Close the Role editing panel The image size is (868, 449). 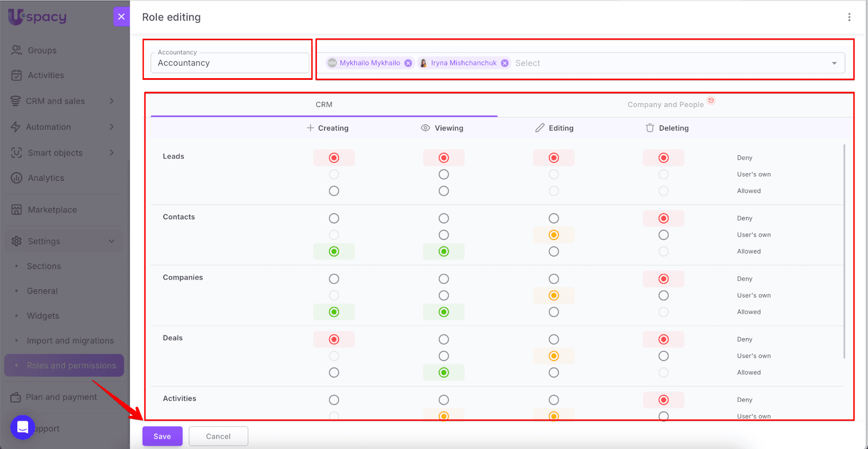tap(122, 17)
